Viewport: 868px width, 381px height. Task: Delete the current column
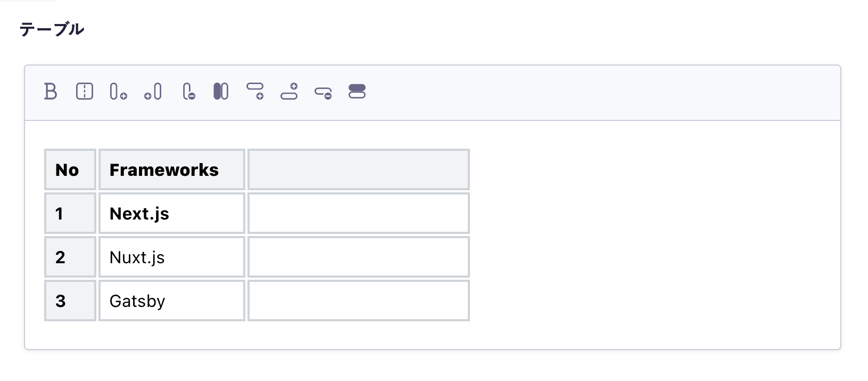(188, 92)
